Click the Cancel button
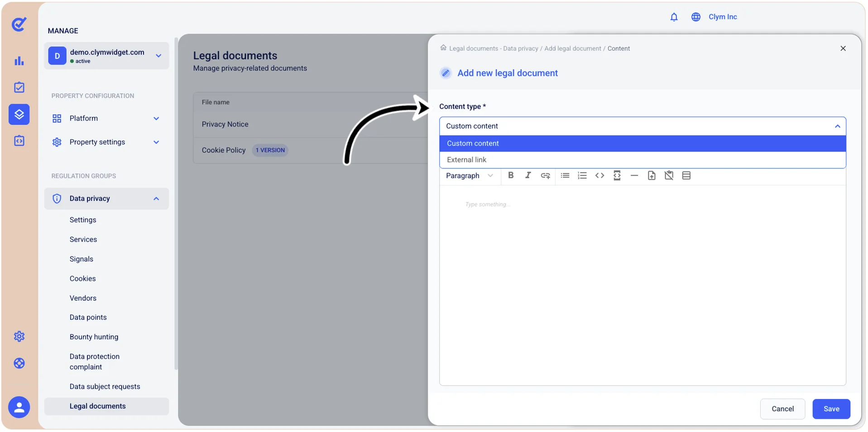The width and height of the screenshot is (868, 432). point(782,409)
